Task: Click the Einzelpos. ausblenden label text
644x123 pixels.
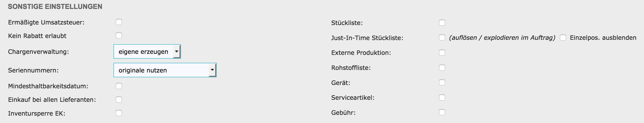Action: pyautogui.click(x=603, y=38)
